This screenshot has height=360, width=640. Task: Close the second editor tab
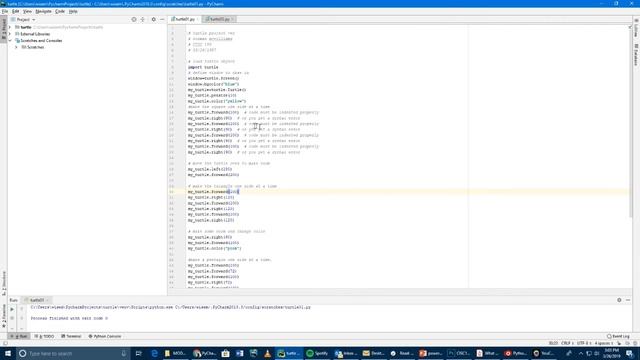point(233,19)
